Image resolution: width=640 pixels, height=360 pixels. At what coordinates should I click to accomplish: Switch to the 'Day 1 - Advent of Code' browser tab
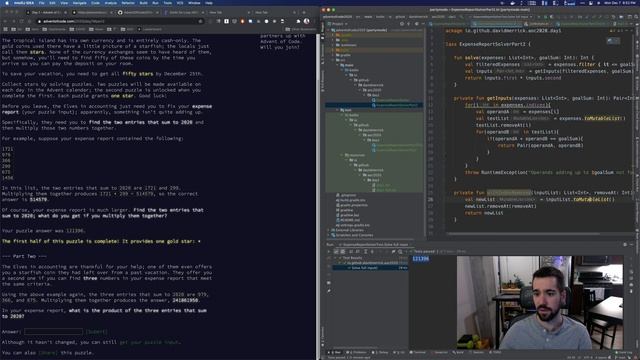[x=46, y=12]
